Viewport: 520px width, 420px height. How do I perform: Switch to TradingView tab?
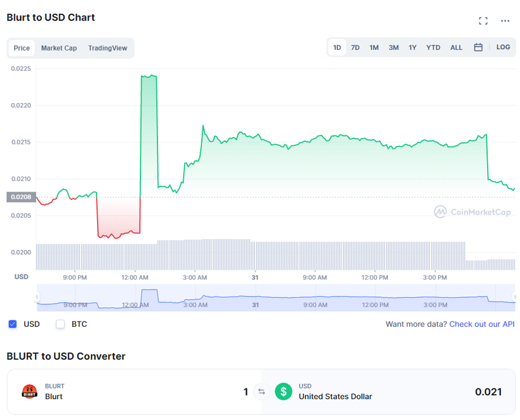pyautogui.click(x=108, y=48)
